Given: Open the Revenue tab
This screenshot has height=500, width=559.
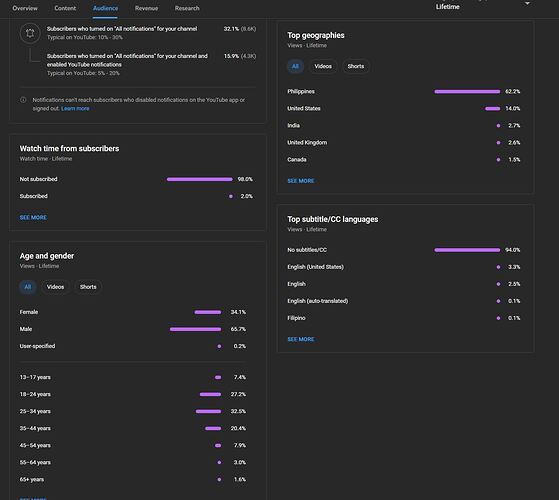Looking at the screenshot, I should click(x=146, y=8).
